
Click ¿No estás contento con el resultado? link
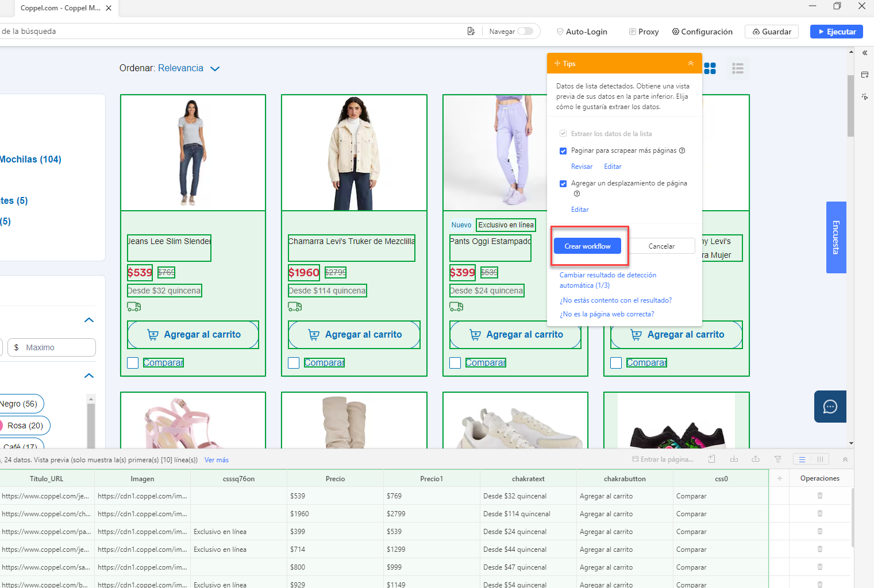[x=615, y=300]
